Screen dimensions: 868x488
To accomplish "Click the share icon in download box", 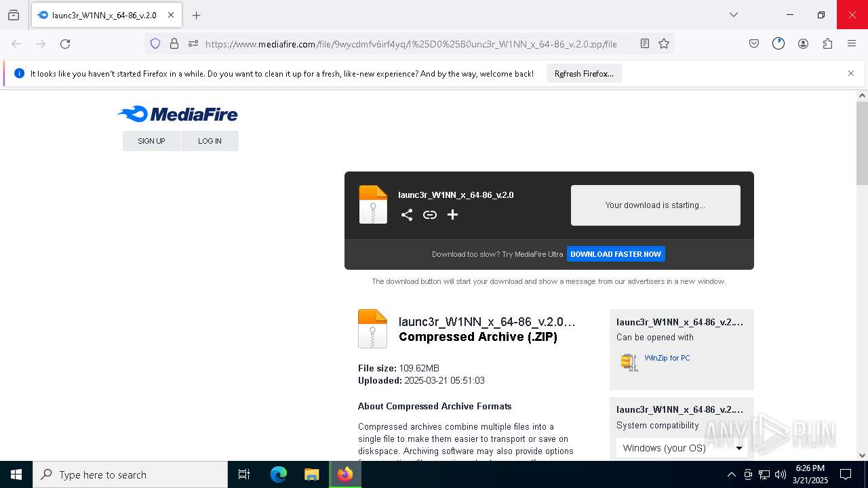I will coord(407,215).
